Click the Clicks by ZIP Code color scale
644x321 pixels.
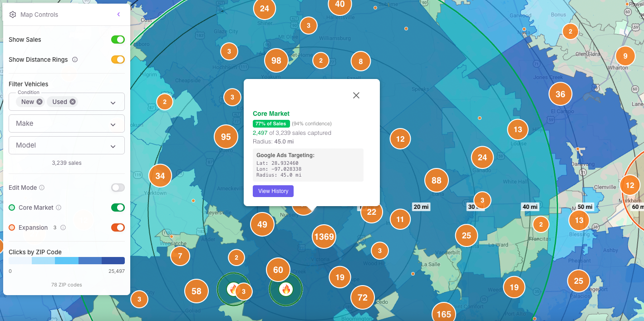(67, 260)
